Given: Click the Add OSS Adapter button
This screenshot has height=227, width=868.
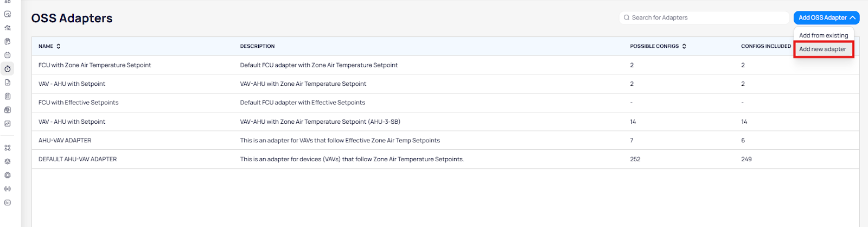Looking at the screenshot, I should tap(822, 18).
